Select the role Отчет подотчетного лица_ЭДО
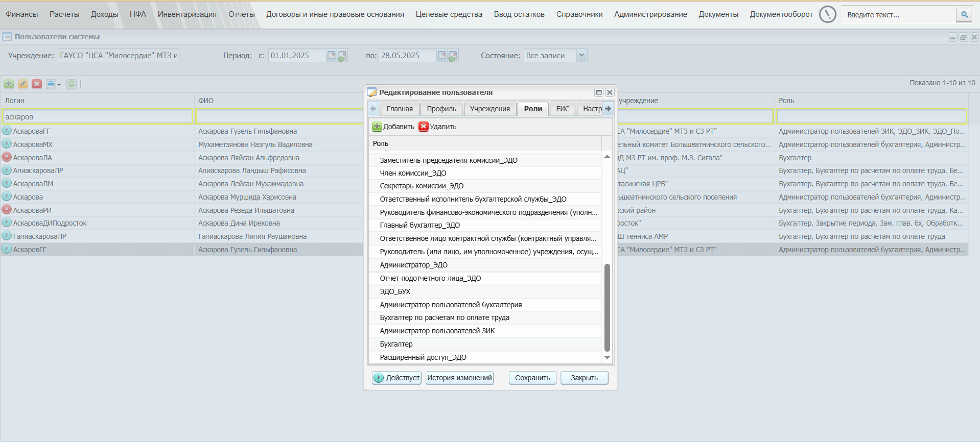The image size is (980, 442). pos(485,278)
